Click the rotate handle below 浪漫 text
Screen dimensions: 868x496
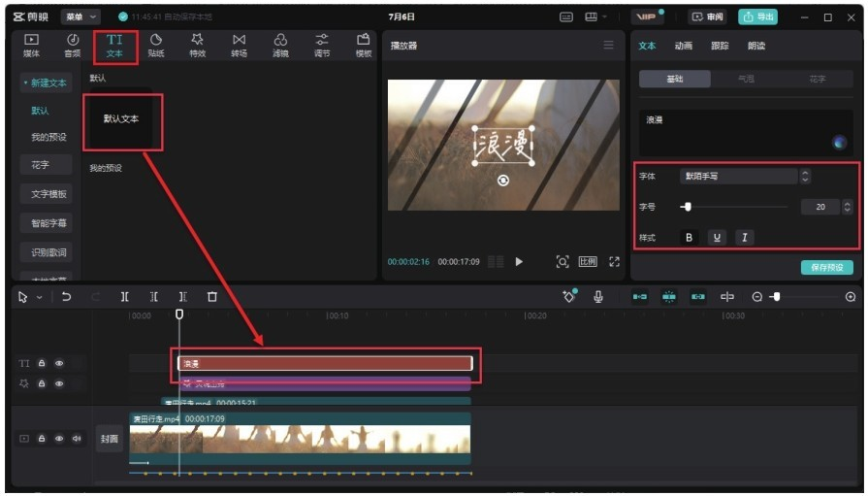pyautogui.click(x=503, y=181)
